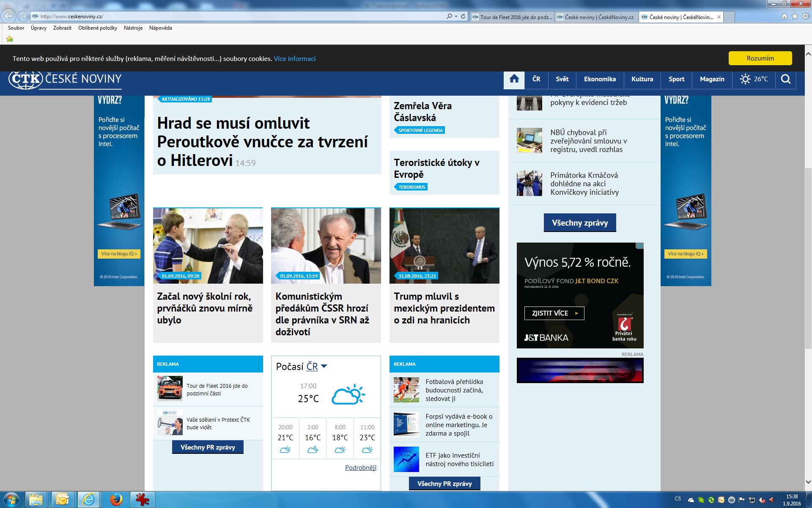Close the active České noviny tab
This screenshot has width=812, height=508.
[719, 17]
